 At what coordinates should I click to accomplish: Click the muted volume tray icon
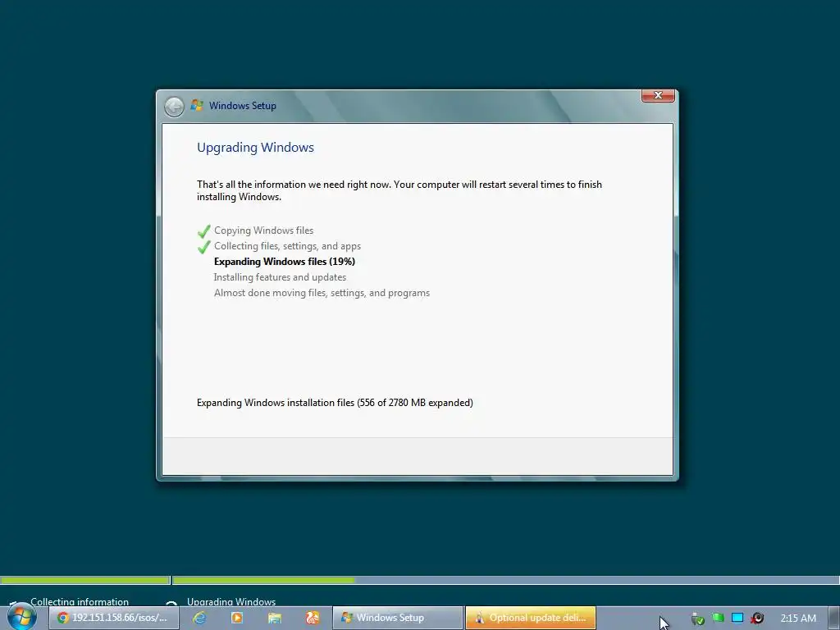pos(757,619)
